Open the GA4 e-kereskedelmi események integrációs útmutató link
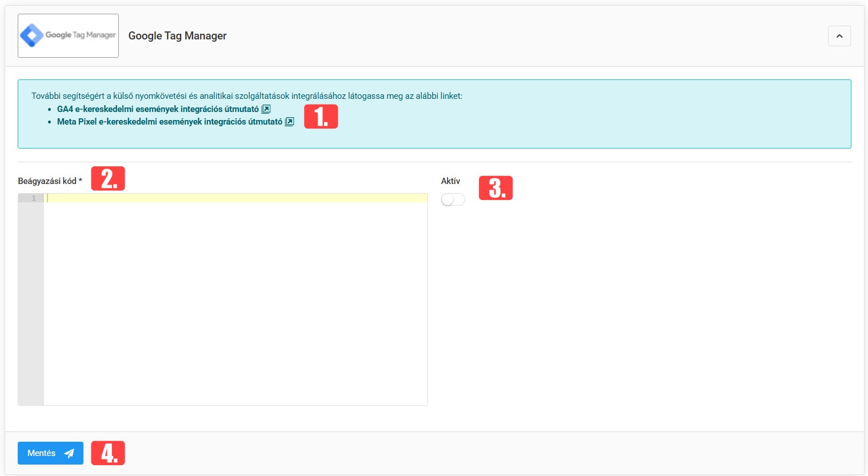The width and height of the screenshot is (868, 476). tap(158, 109)
